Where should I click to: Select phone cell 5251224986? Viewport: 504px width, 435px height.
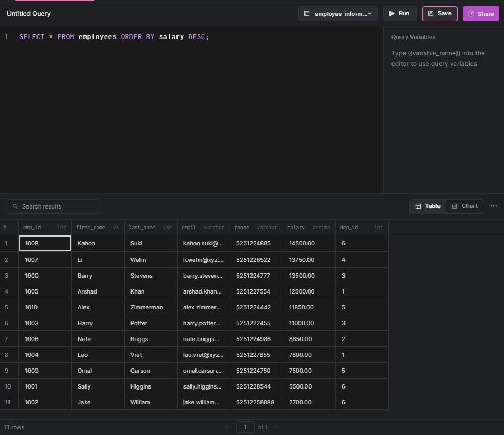(256, 338)
